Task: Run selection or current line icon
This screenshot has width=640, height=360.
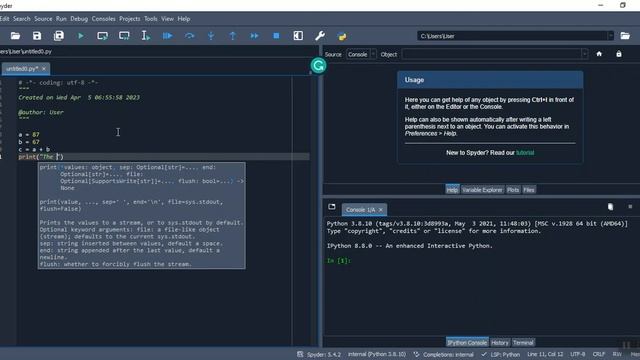Action: (x=146, y=36)
